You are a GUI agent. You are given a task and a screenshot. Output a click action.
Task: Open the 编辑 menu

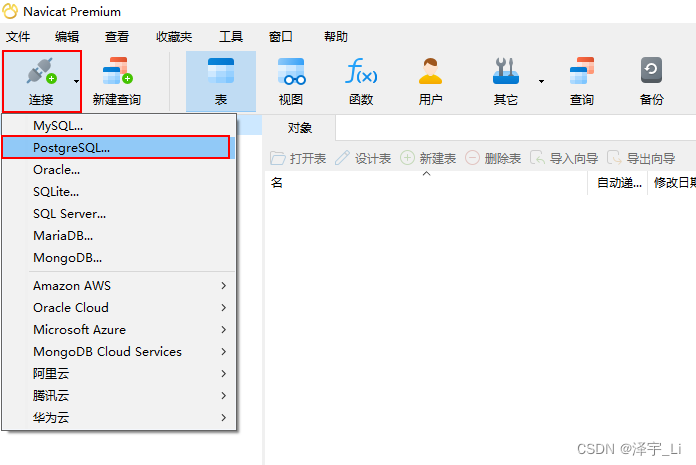(67, 36)
